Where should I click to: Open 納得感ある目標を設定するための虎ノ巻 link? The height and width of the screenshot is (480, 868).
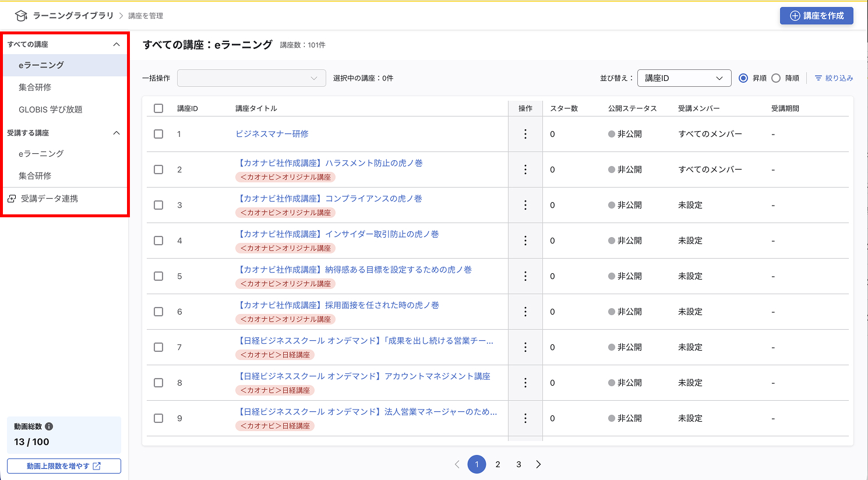tap(354, 270)
